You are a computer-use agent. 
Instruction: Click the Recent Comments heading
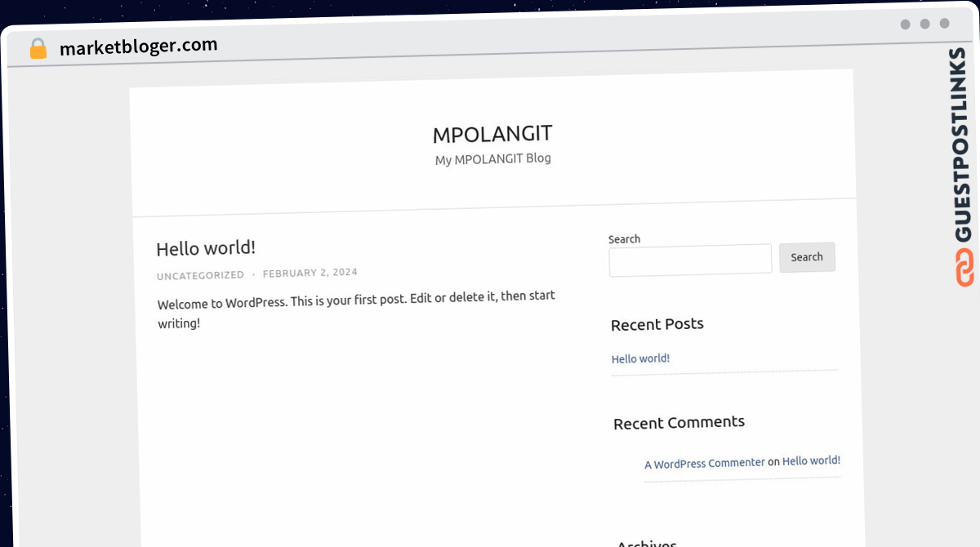click(679, 423)
